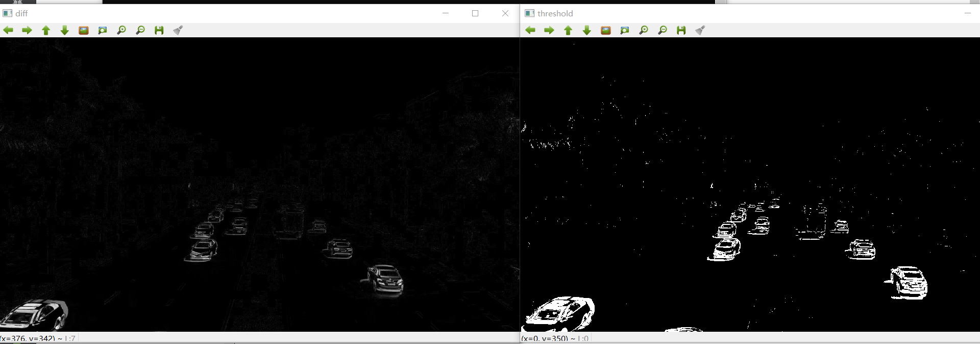Pan down in the diff window
This screenshot has height=344, width=980.
click(65, 31)
